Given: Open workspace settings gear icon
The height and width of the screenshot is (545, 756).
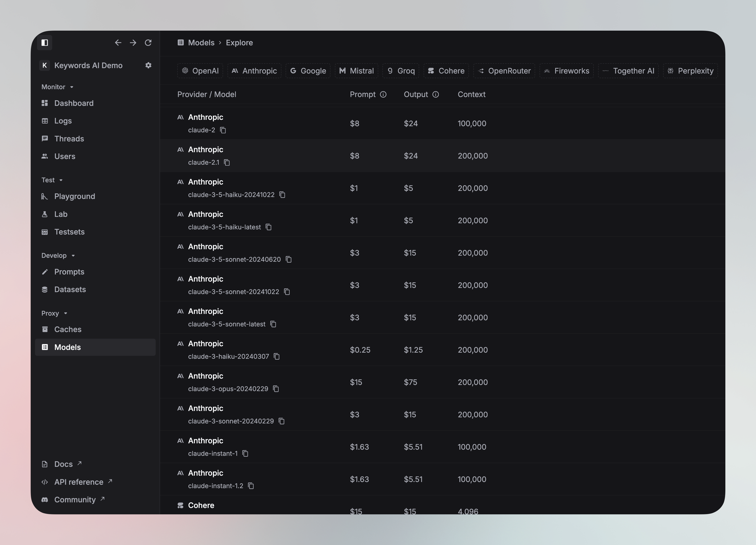Looking at the screenshot, I should pyautogui.click(x=149, y=65).
